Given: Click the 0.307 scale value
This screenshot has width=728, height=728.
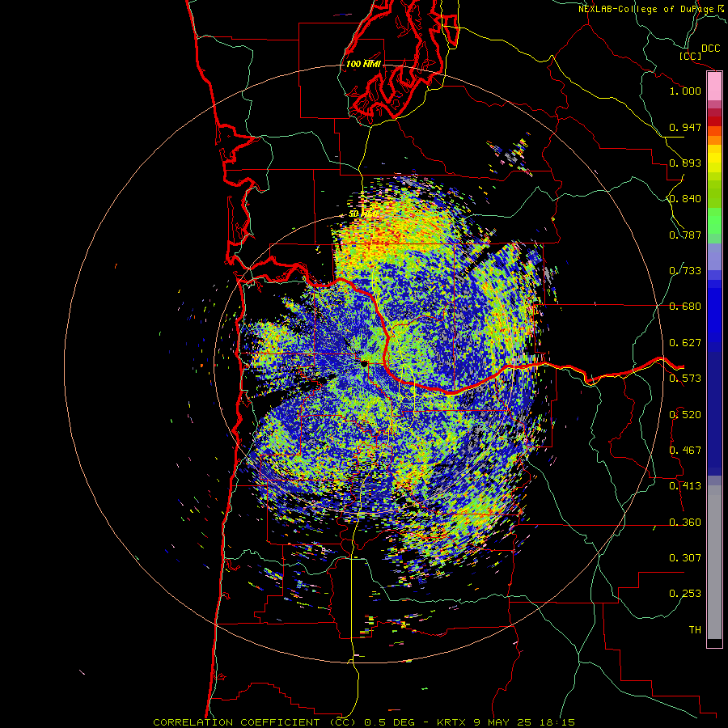Looking at the screenshot, I should (685, 558).
